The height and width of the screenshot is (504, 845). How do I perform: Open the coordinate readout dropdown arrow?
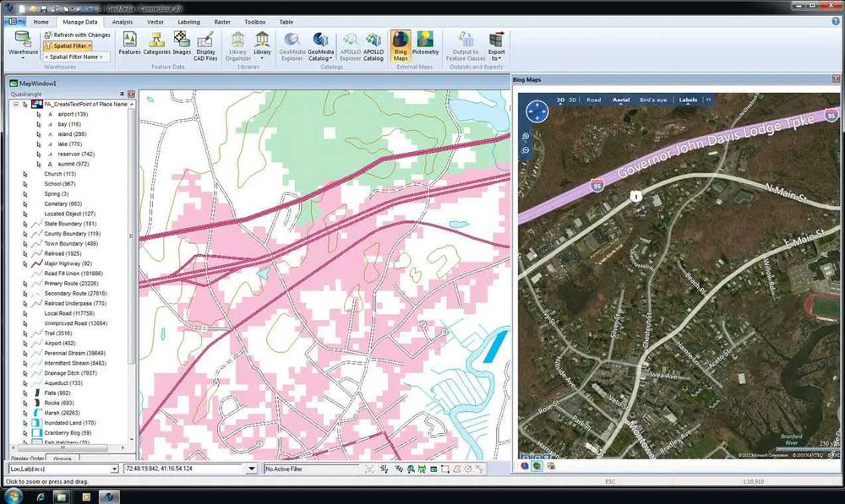click(x=251, y=469)
